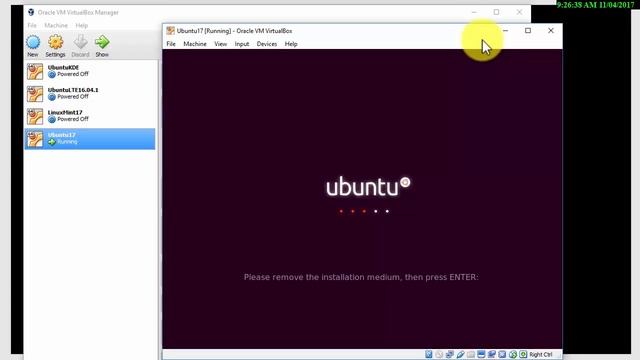
Task: Minimize the Ubuntu17 VM window
Action: coord(505,31)
